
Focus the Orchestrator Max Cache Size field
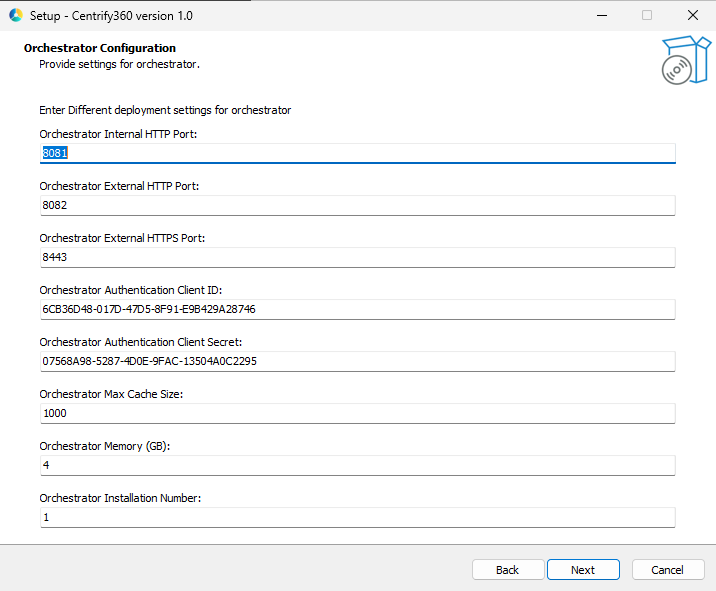pyautogui.click(x=358, y=413)
